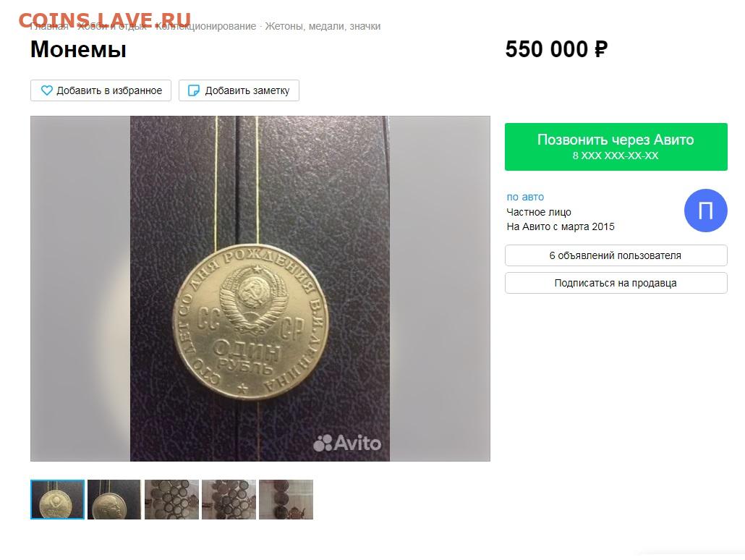Image resolution: width=745 pixels, height=560 pixels.
Task: Call seller with Позвонить через Авито
Action: 616,147
